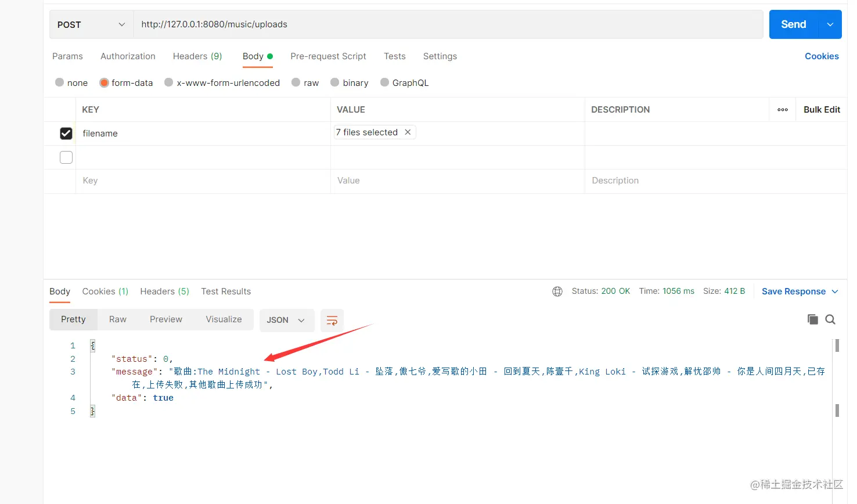Viewport: 857px width, 504px height.
Task: Open the Params tab
Action: (x=67, y=56)
